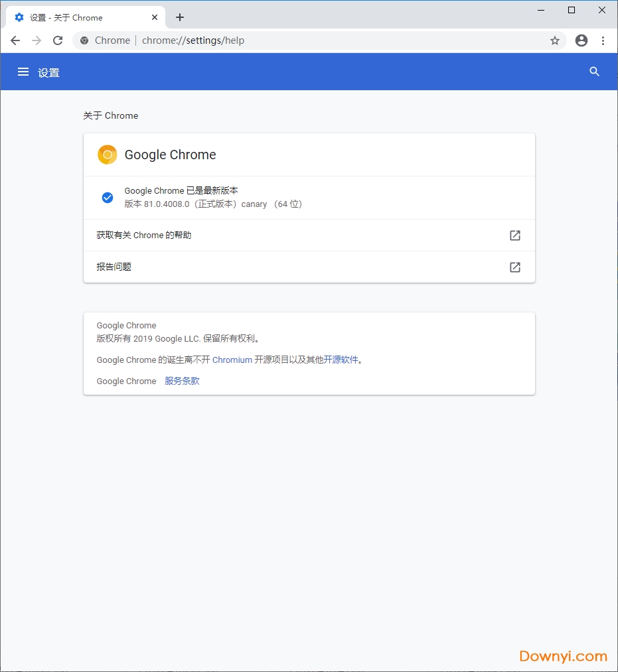Reload the page
The image size is (618, 672).
coord(58,40)
